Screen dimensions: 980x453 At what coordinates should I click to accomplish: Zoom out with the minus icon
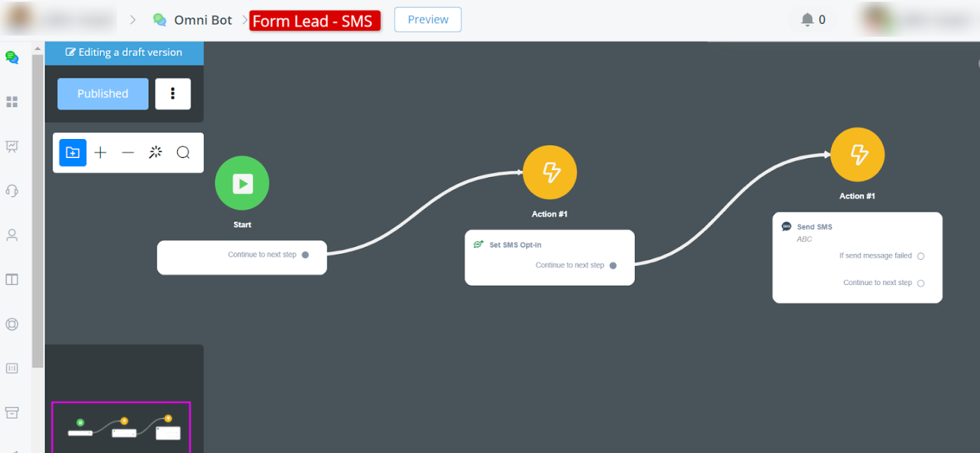pyautogui.click(x=128, y=152)
